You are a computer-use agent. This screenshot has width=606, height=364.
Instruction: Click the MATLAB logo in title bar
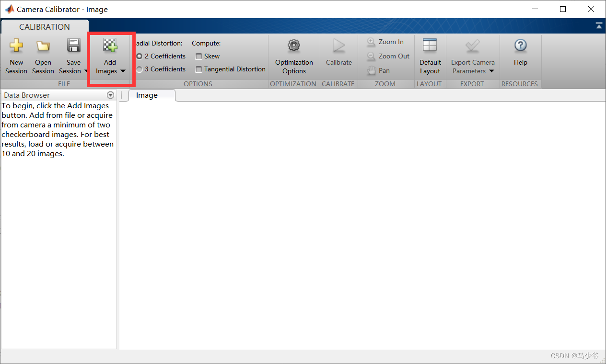9,9
